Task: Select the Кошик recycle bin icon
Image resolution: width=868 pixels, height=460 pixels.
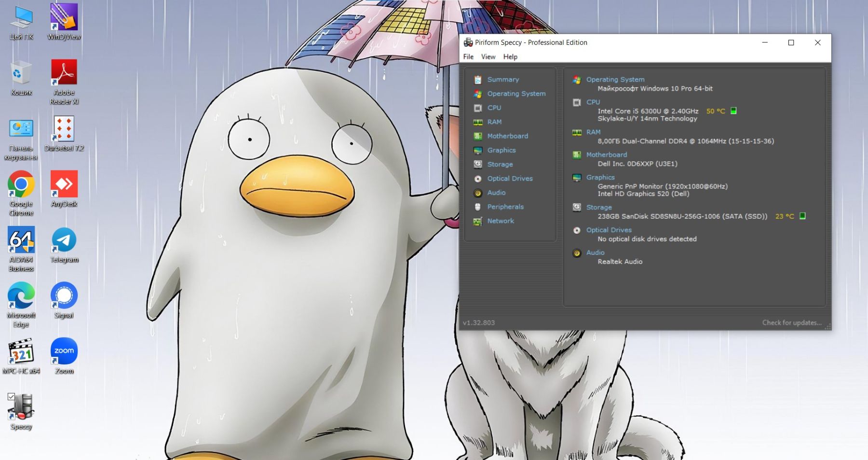Action: [x=21, y=78]
